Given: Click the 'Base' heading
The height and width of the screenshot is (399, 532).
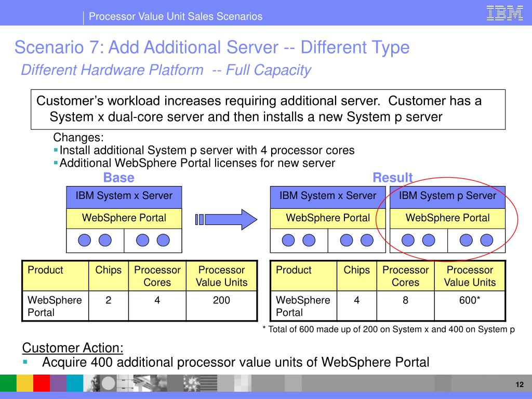Looking at the screenshot, I should pyautogui.click(x=119, y=178).
